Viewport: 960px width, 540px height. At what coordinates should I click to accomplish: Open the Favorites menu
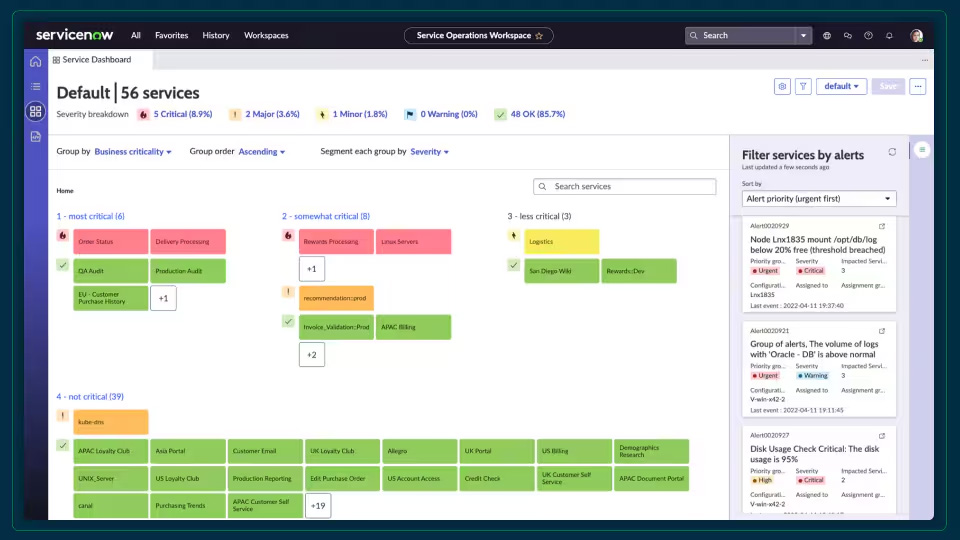point(171,36)
